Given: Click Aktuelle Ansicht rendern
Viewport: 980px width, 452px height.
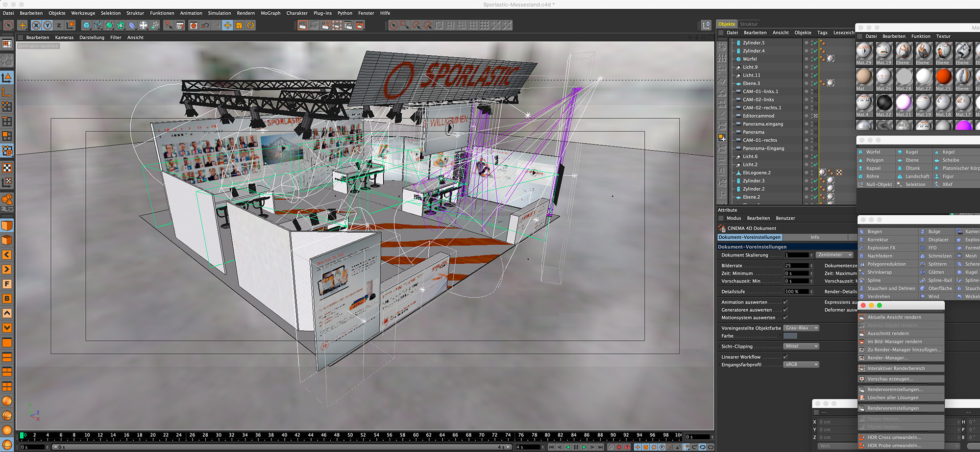Looking at the screenshot, I should pyautogui.click(x=894, y=317).
